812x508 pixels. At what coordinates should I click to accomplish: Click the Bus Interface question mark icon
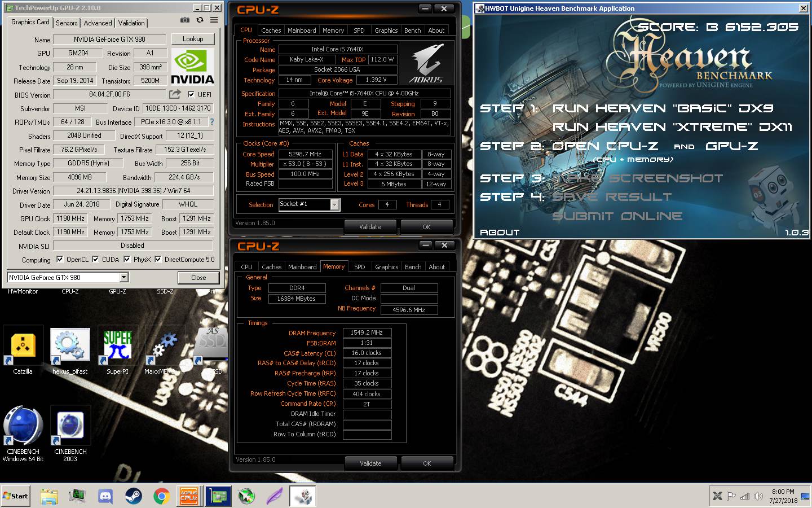[212, 122]
